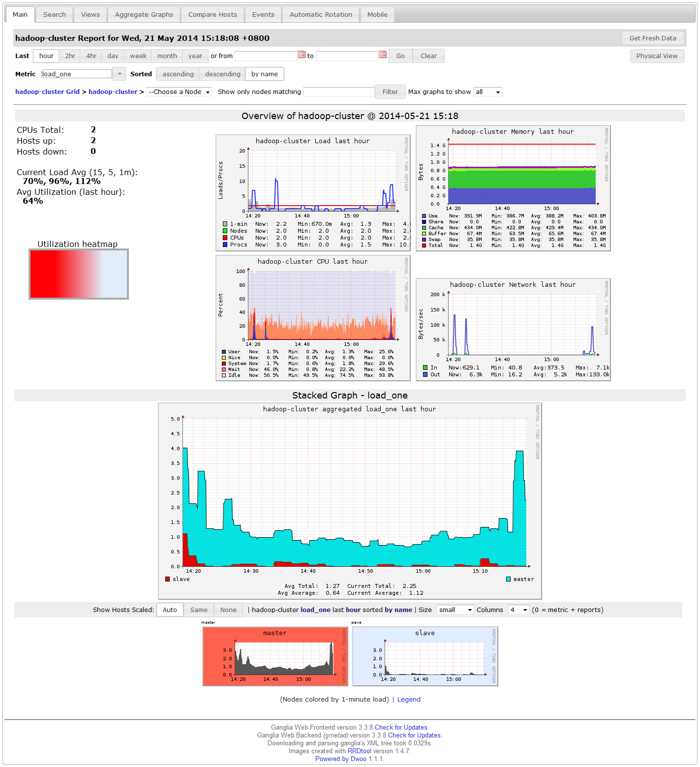Select the hour time range

[x=46, y=56]
